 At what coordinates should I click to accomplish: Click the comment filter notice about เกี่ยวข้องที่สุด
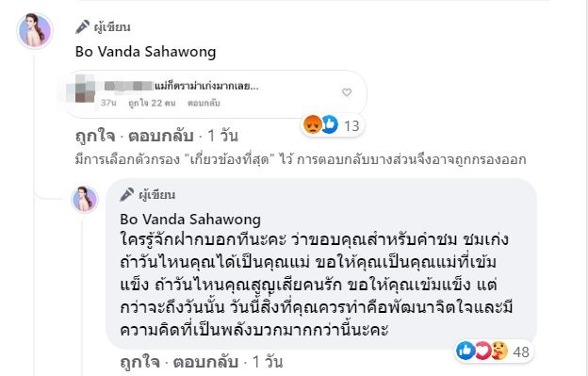(x=301, y=159)
